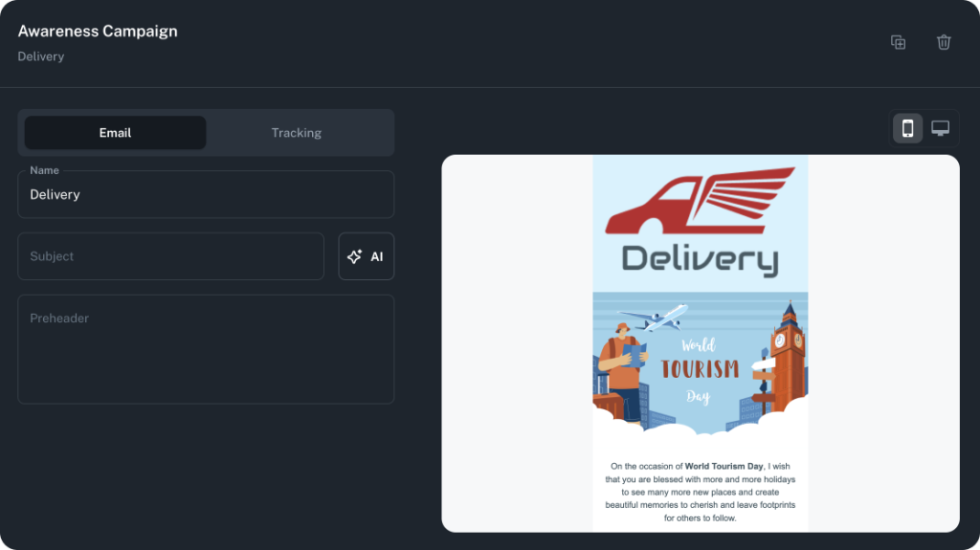Click into the Preheader text area
Screen dimensions: 980x550
coord(206,349)
